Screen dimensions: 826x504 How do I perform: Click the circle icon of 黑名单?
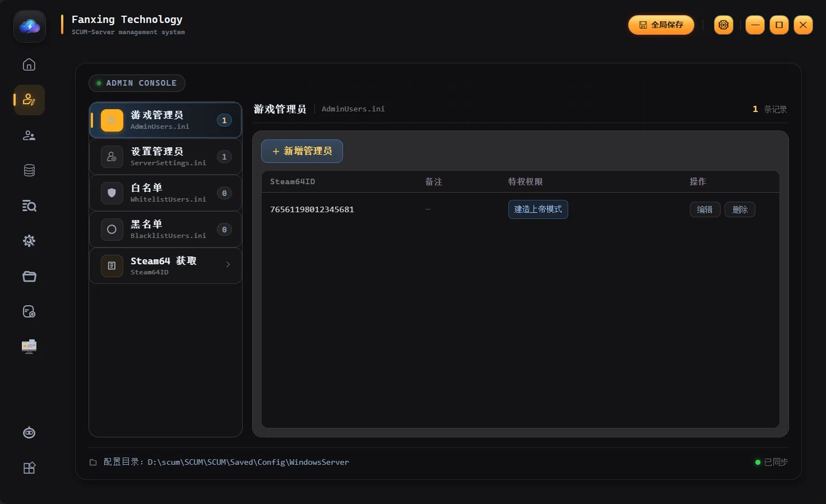pyautogui.click(x=112, y=229)
